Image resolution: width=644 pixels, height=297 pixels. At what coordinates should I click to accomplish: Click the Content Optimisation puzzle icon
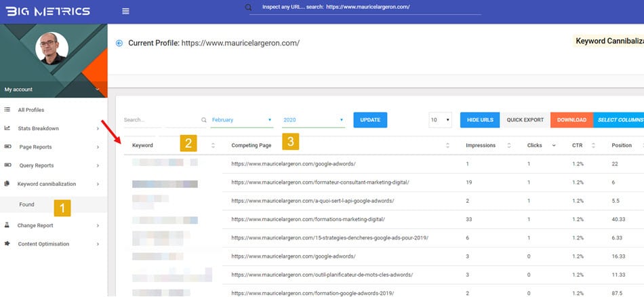click(7, 243)
